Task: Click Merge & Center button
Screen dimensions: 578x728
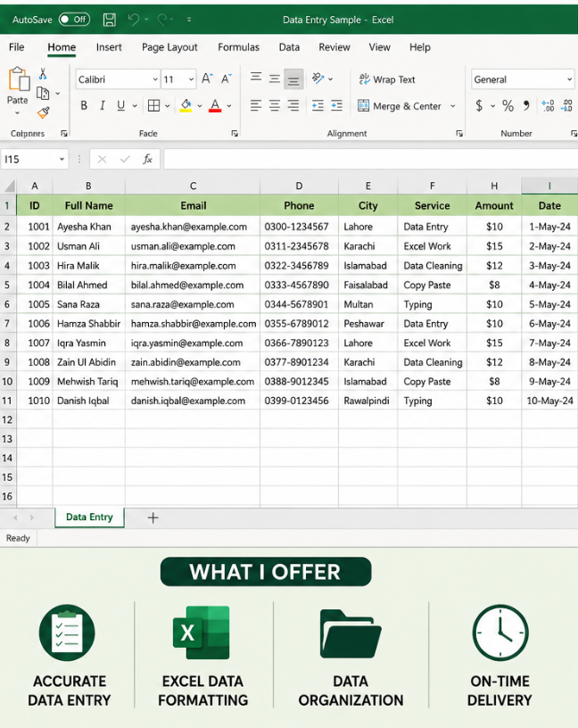Action: [400, 106]
